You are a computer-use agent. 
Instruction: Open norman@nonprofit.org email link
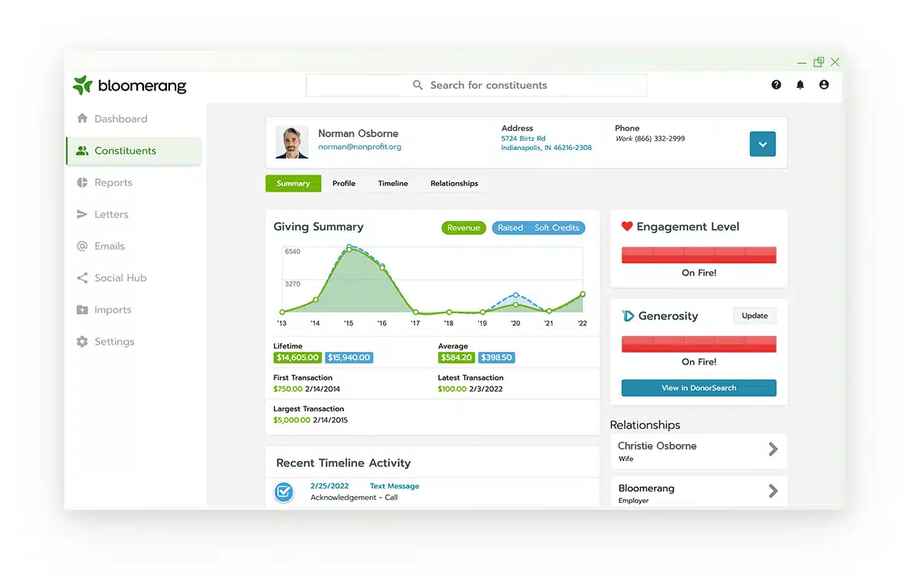coord(360,147)
